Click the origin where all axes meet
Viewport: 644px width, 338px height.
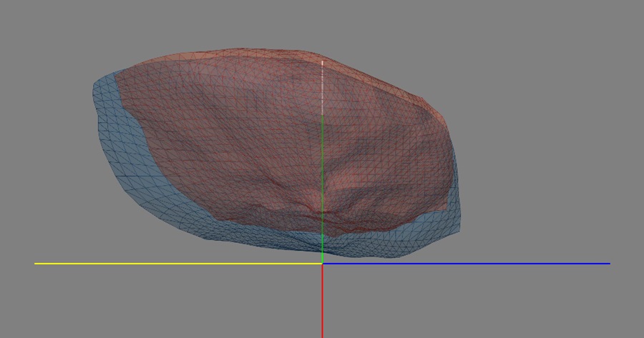coord(323,264)
